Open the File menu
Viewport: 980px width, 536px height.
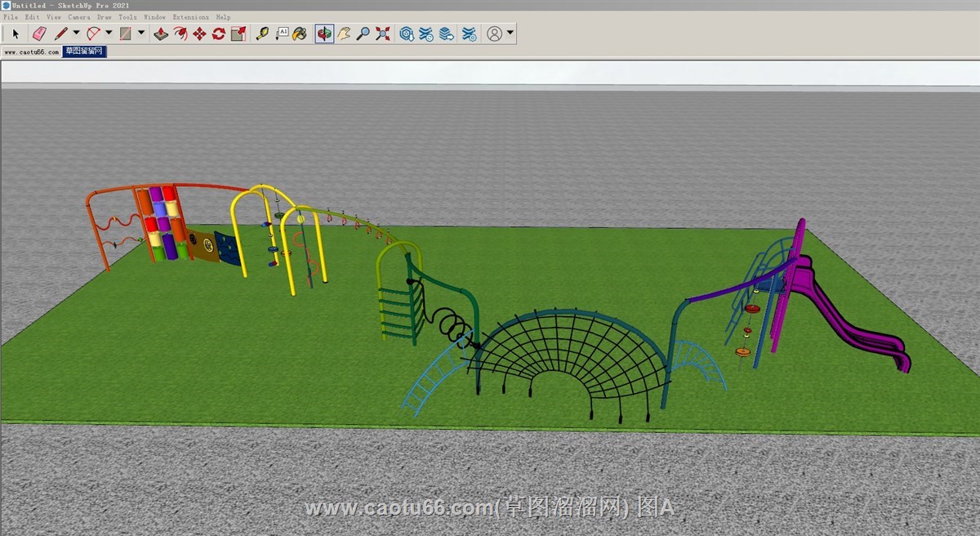tap(10, 17)
